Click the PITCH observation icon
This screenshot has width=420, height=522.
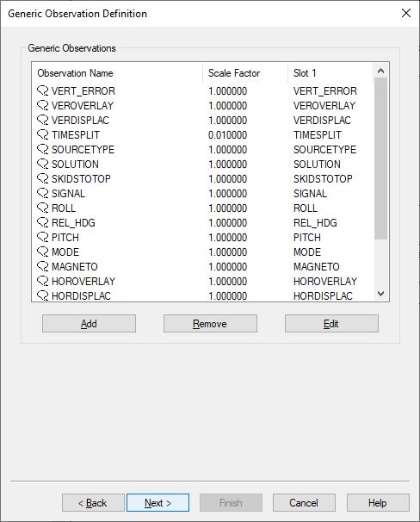(x=42, y=237)
